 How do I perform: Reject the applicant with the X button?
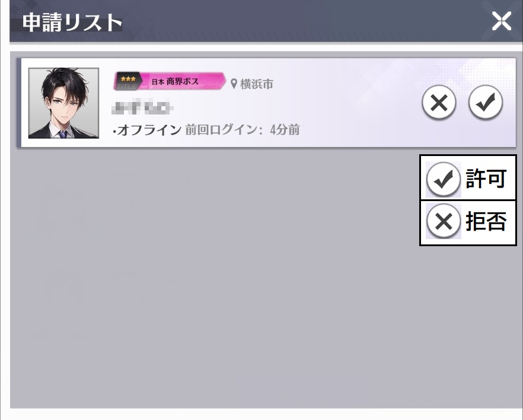[x=439, y=103]
